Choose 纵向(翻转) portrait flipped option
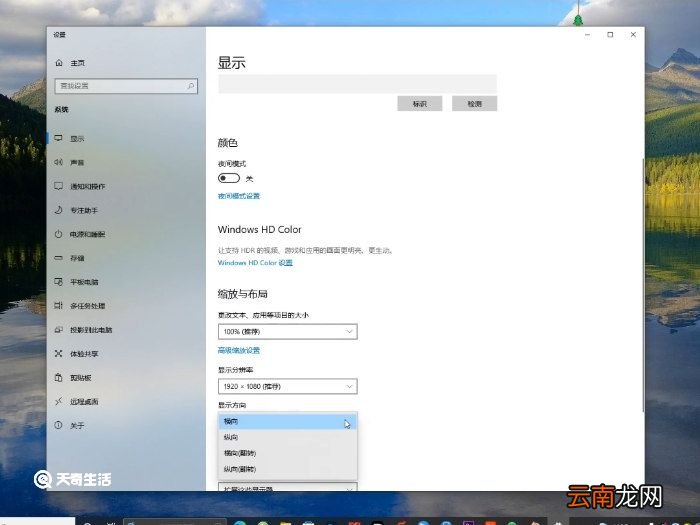700x525 pixels. tap(288, 469)
